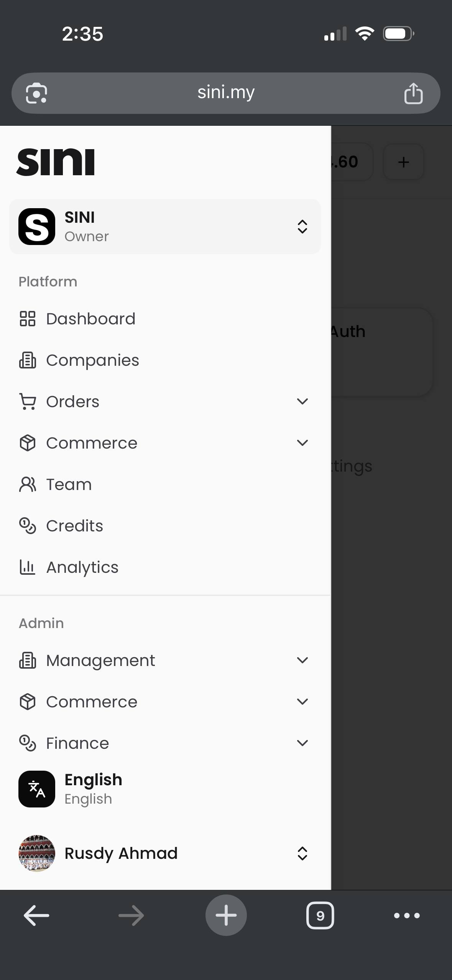Screen dimensions: 452x980
Task: Open the SINI Owner workspace switcher
Action: 165,227
